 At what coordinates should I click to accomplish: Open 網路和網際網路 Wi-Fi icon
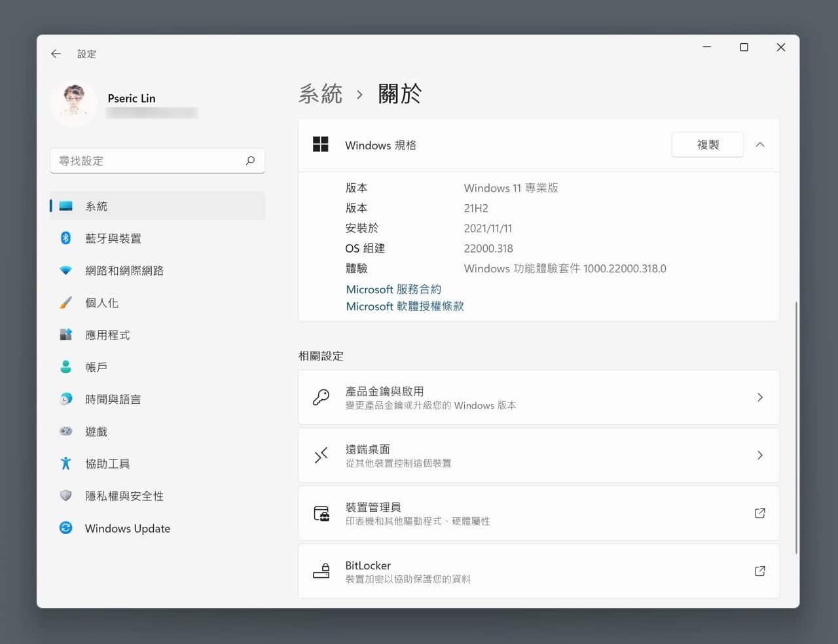click(x=65, y=270)
